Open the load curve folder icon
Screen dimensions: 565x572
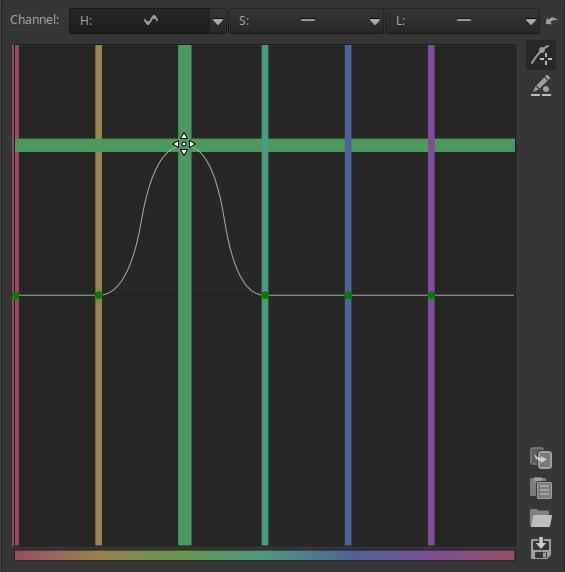pyautogui.click(x=541, y=518)
